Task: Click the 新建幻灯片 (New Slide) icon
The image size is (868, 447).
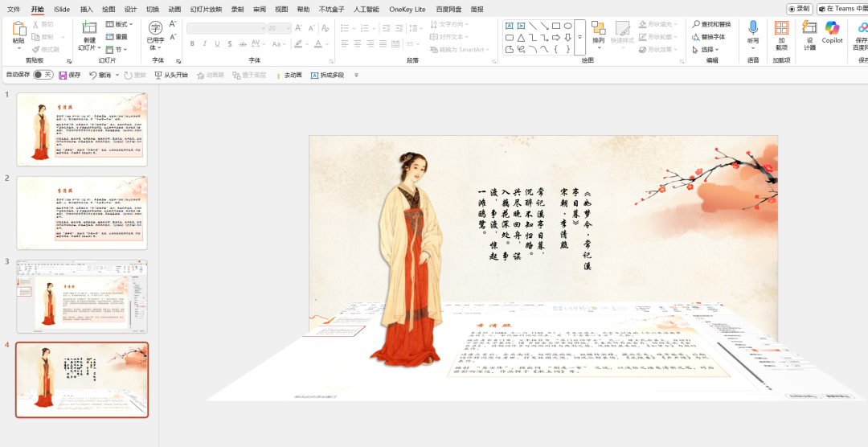Action: click(89, 29)
